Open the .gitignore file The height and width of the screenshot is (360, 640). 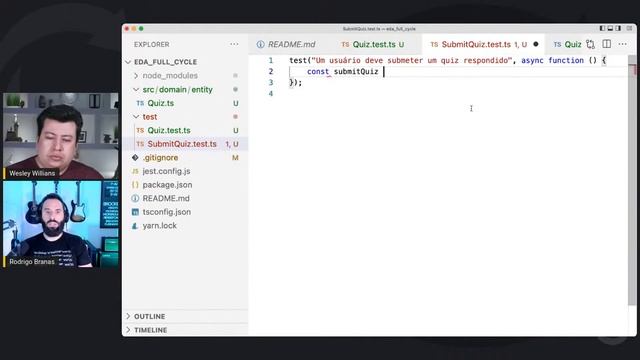point(160,158)
